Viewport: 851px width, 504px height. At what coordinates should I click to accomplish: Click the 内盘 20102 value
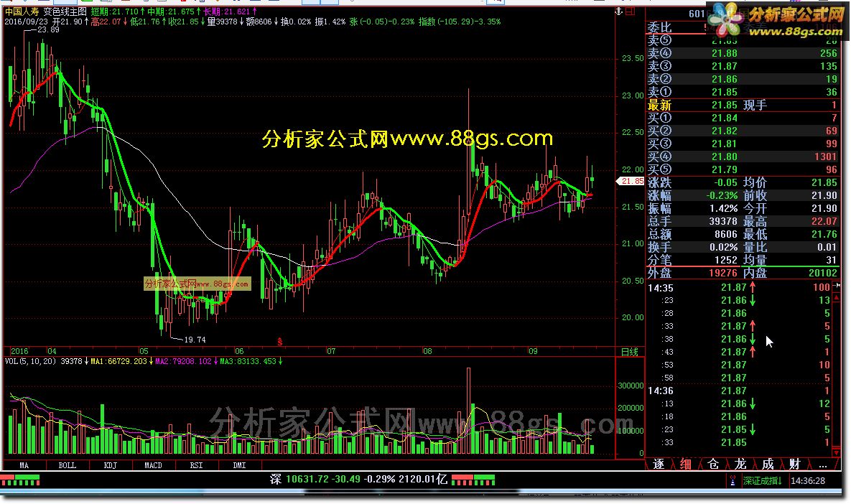(822, 273)
